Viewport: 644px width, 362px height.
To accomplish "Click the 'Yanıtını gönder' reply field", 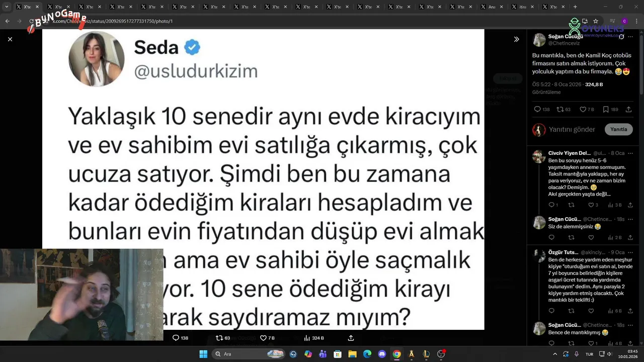I will click(572, 129).
